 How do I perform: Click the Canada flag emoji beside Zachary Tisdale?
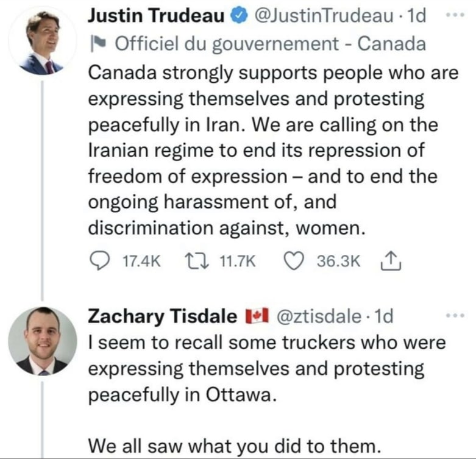tap(257, 316)
